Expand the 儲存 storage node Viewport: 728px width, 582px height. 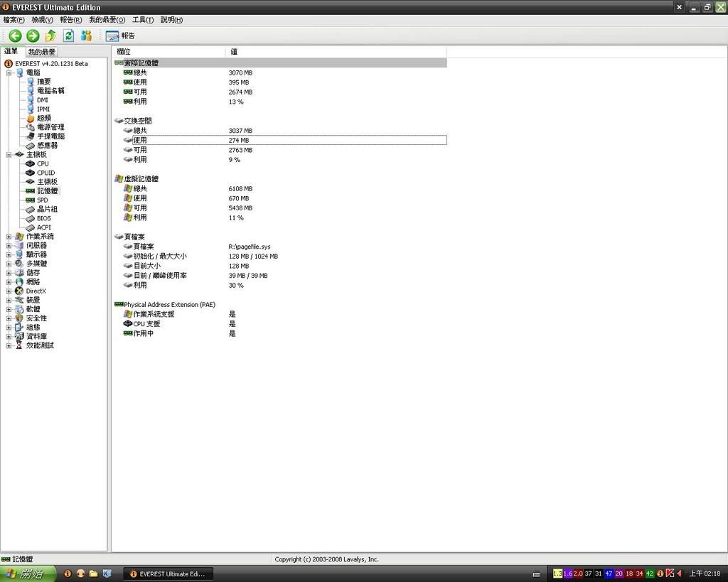[x=9, y=273]
